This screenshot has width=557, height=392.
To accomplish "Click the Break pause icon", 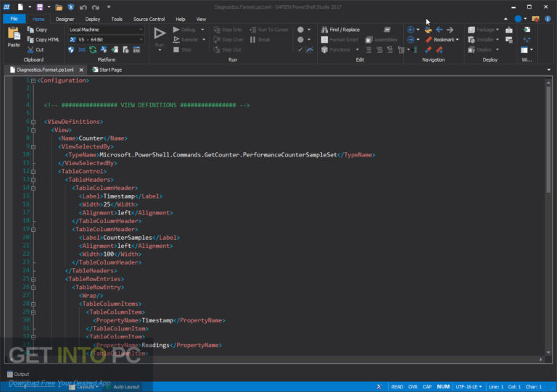I will [x=252, y=40].
